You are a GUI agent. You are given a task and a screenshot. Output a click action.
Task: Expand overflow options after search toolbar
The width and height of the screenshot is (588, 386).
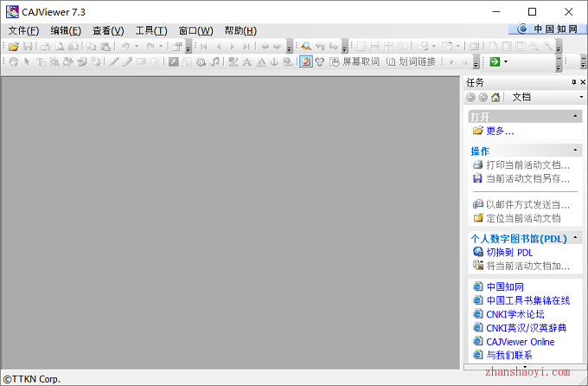[344, 47]
